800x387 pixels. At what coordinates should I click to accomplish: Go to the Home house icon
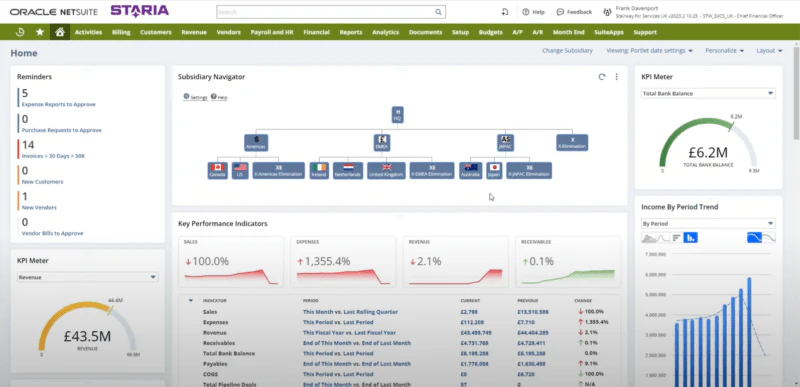[60, 32]
